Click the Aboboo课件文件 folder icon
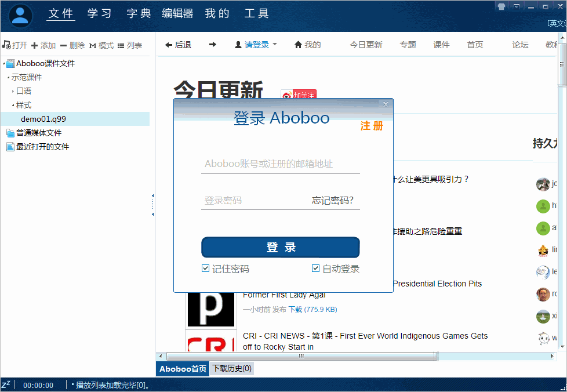567x392 pixels. pos(10,64)
